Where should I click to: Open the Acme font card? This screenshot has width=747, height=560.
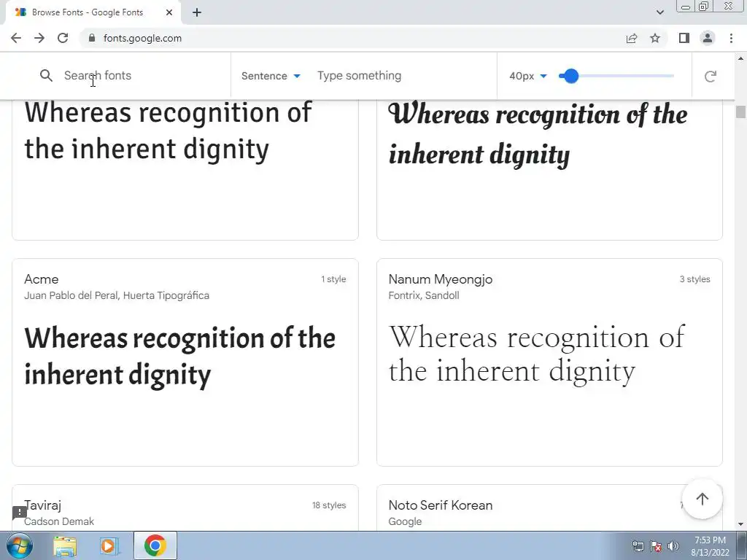185,362
